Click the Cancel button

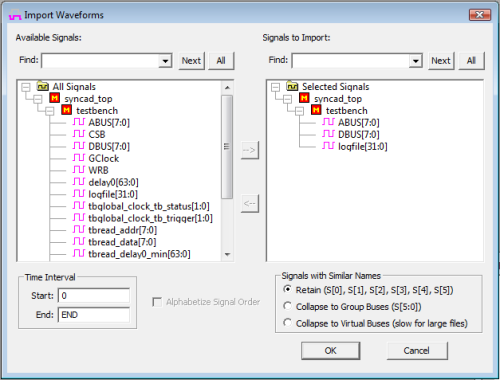[x=417, y=351]
